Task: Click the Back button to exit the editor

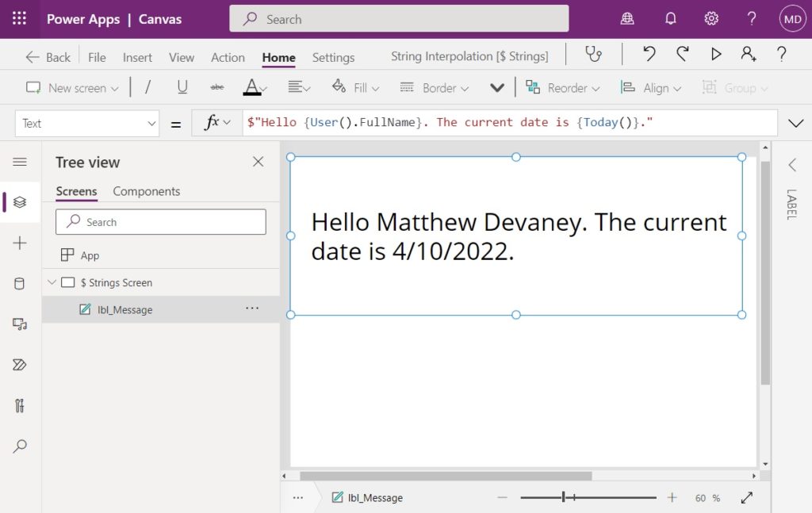Action: click(x=47, y=56)
